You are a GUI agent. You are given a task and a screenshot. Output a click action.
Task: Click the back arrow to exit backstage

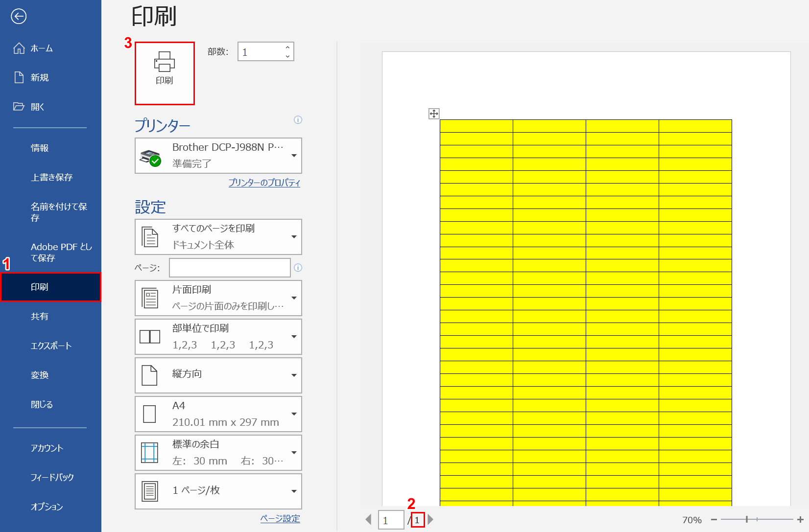pyautogui.click(x=19, y=17)
